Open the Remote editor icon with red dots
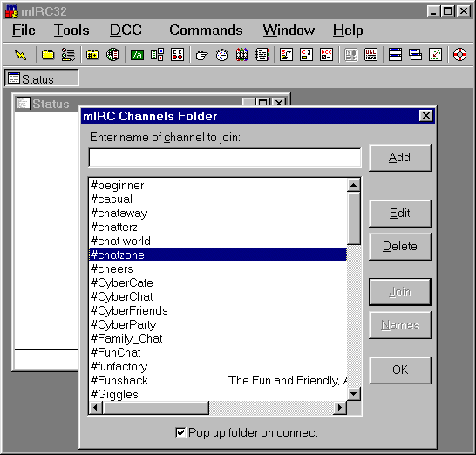Viewport: 476px width, 455px height. point(177,55)
